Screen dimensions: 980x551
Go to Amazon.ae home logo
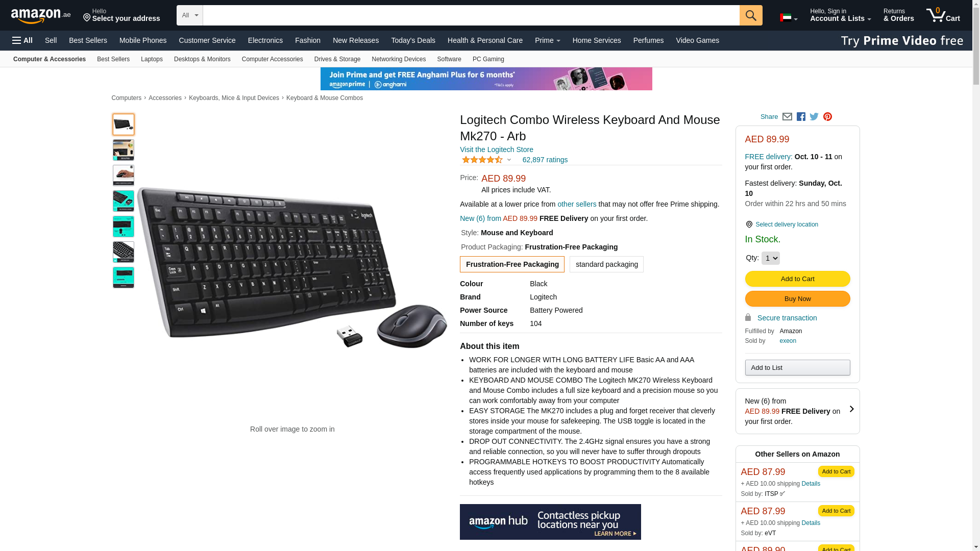pos(41,16)
